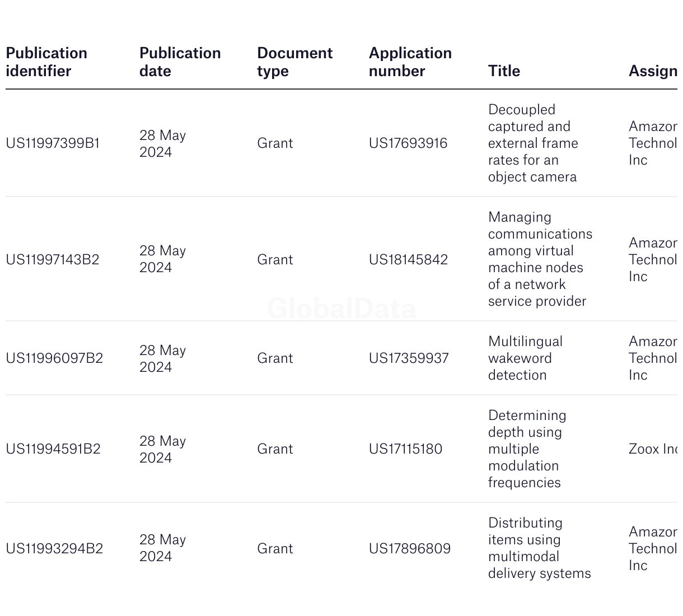
Task: Click the Zoox Inc assignee cell
Action: point(653,449)
